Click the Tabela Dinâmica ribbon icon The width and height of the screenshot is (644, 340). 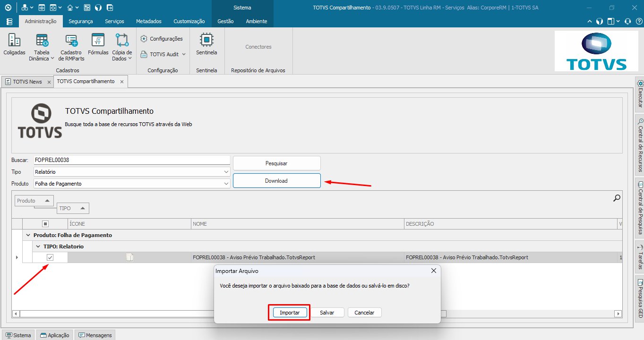[x=42, y=41]
